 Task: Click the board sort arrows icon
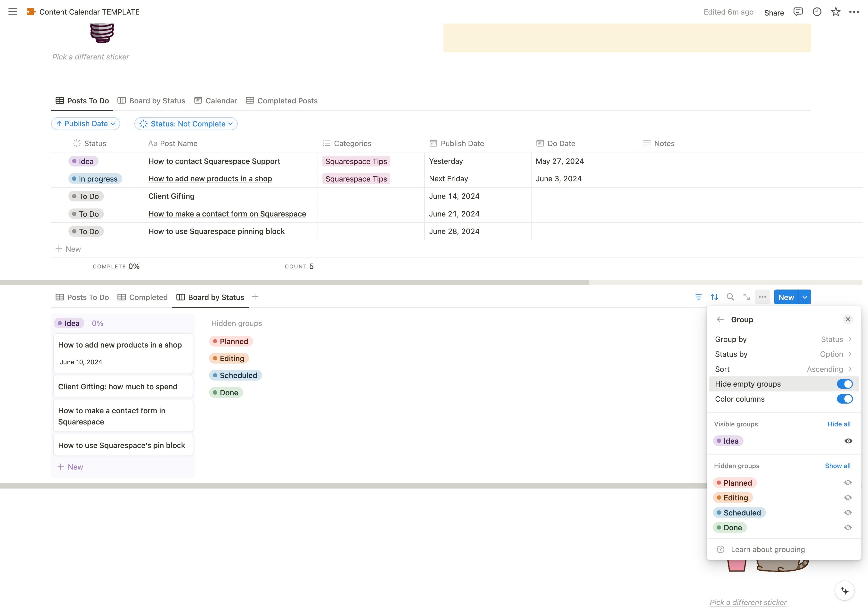coord(714,297)
